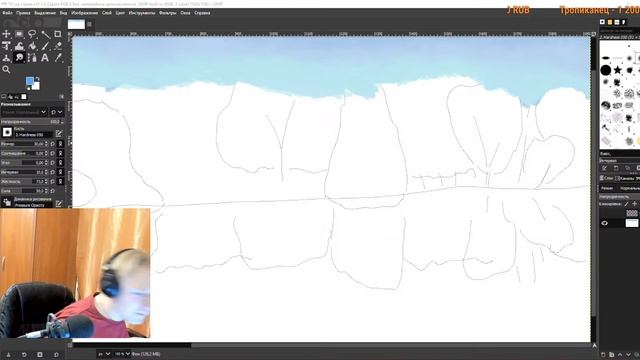Toggle lock position icon in layers
The width and height of the screenshot is (640, 360).
634,204
